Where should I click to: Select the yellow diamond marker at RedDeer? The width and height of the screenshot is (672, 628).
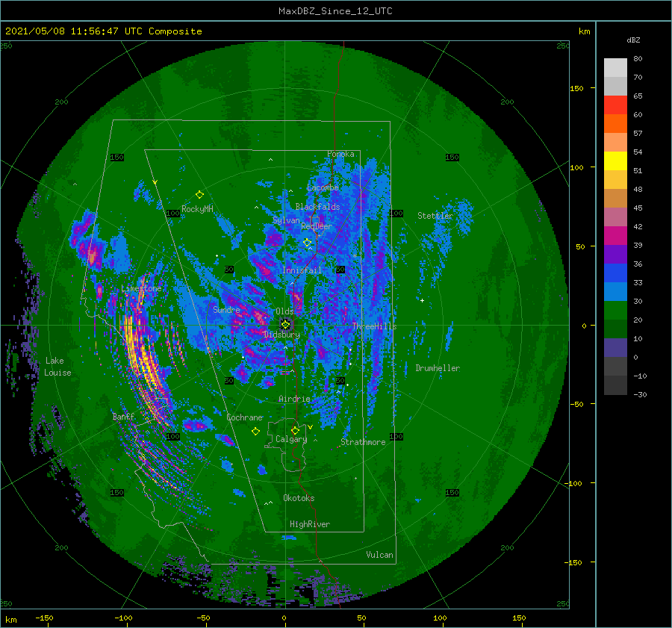pyautogui.click(x=307, y=243)
